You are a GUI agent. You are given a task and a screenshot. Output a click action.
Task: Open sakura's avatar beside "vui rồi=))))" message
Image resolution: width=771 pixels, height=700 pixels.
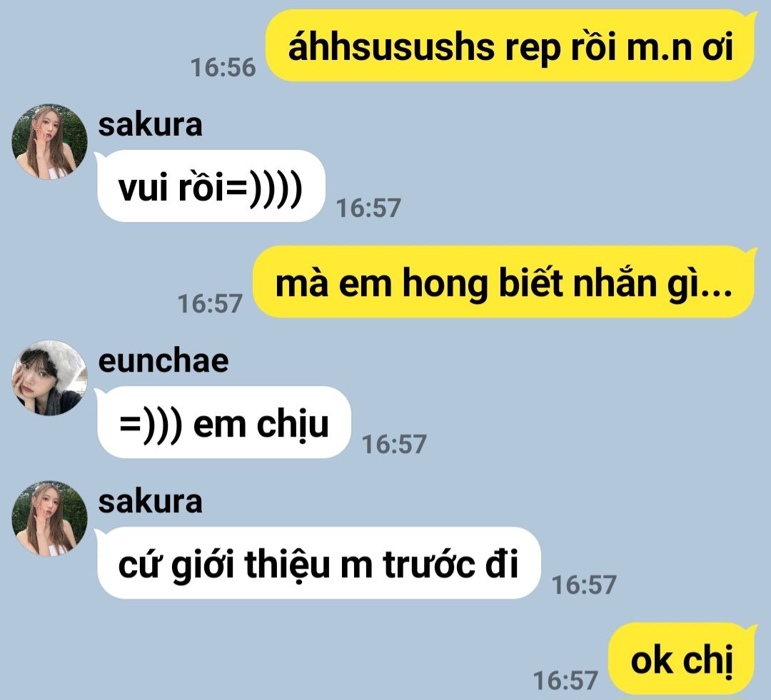coord(50,141)
